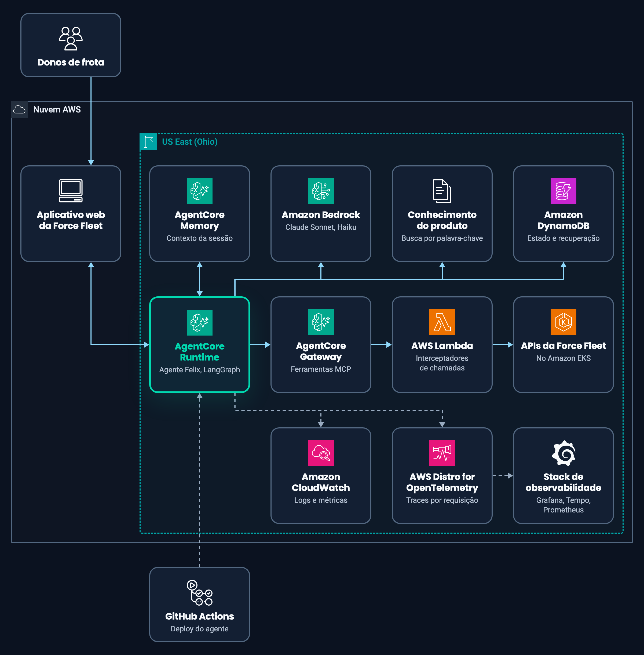644x655 pixels.
Task: Select the 'APIs da Force Fleet' title
Action: click(563, 346)
